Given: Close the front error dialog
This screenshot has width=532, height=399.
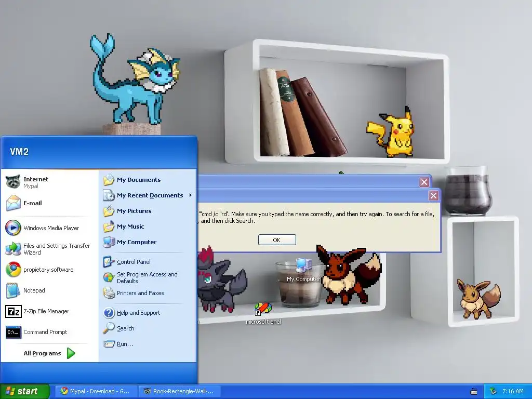Looking at the screenshot, I should (x=433, y=195).
